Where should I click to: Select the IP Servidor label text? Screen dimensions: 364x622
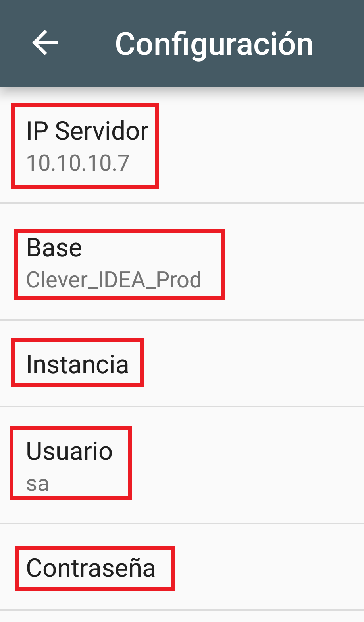point(87,130)
